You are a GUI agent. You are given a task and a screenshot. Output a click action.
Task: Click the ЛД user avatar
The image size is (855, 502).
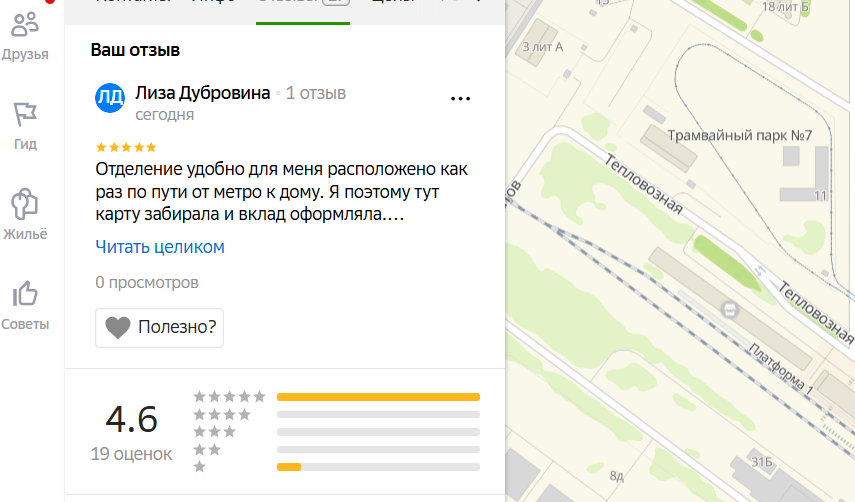[110, 98]
